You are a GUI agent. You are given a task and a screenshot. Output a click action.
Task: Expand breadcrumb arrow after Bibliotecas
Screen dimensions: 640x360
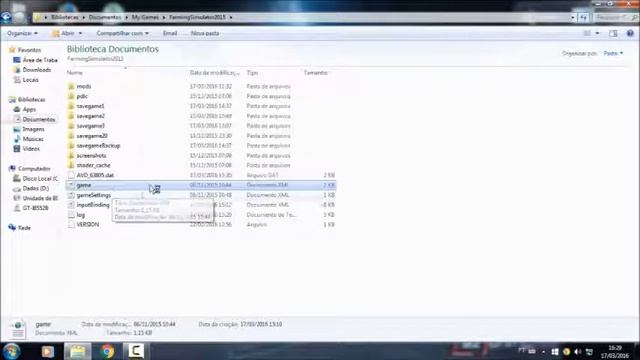pyautogui.click(x=84, y=17)
